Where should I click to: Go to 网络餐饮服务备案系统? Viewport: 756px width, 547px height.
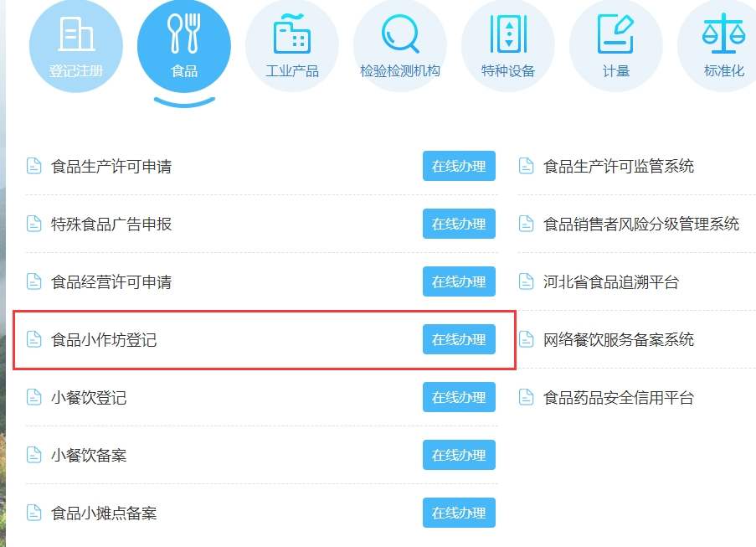pos(619,339)
